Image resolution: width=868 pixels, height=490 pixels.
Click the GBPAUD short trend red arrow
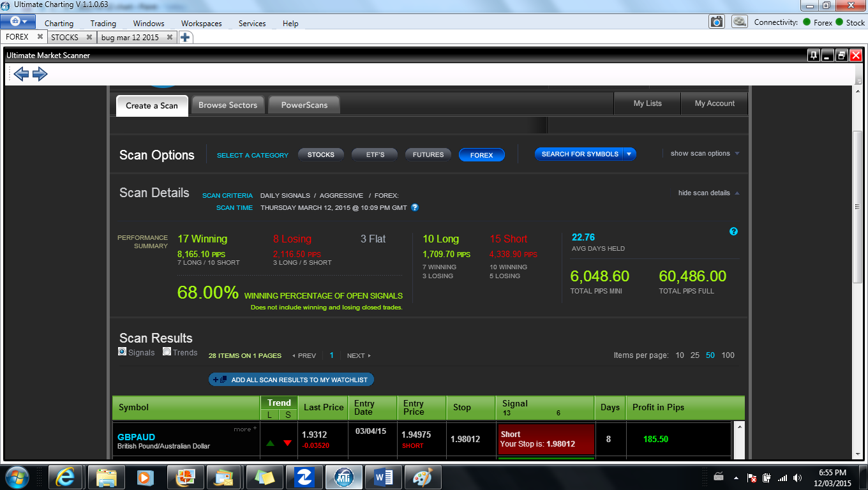pyautogui.click(x=287, y=443)
